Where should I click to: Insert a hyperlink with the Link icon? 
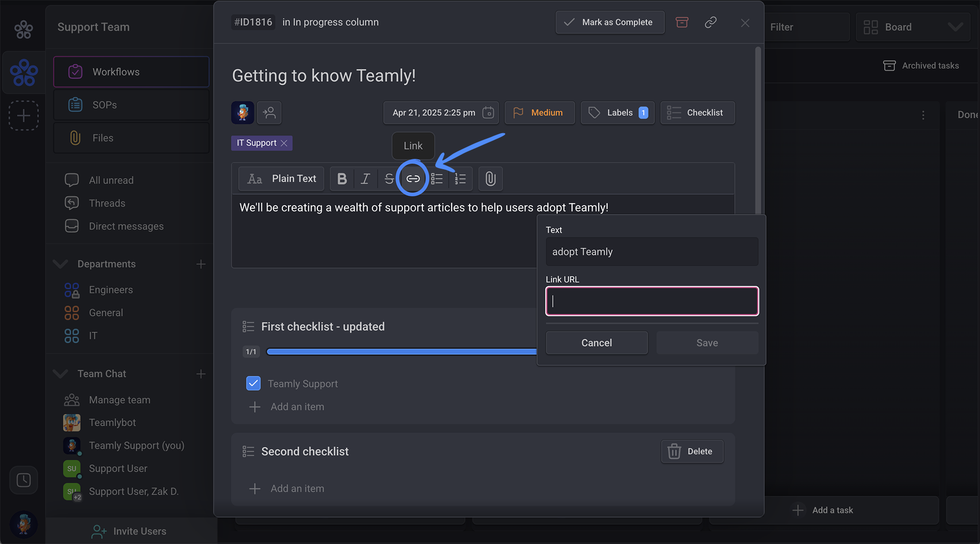tap(413, 178)
